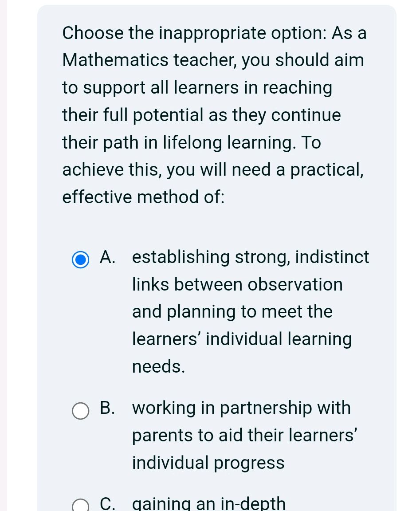Deselect the currently selected option A
The height and width of the screenshot is (511, 420).
(80, 260)
